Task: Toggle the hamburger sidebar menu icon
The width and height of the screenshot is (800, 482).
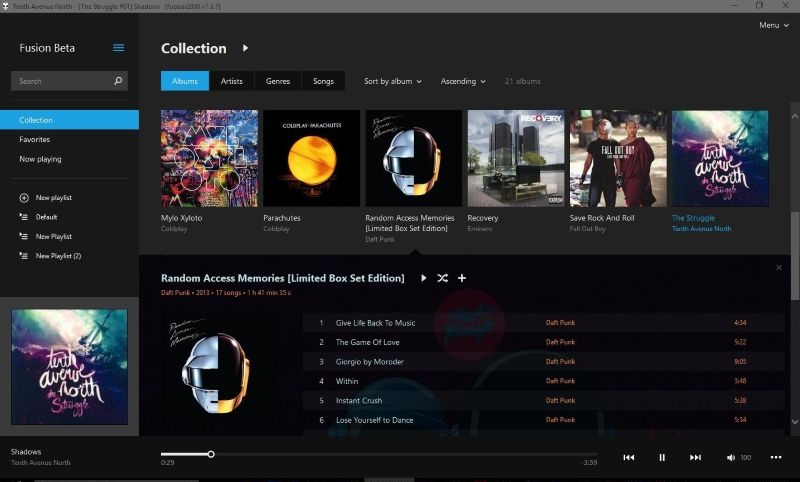Action: pyautogui.click(x=118, y=48)
